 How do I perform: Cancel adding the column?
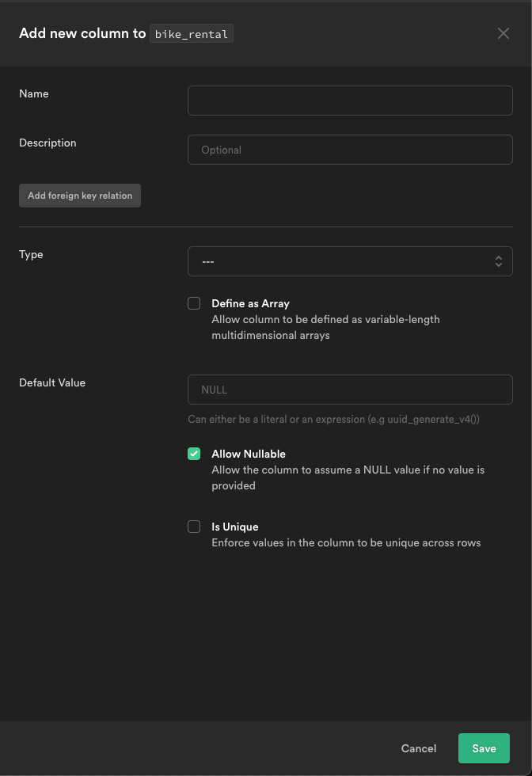click(x=418, y=748)
